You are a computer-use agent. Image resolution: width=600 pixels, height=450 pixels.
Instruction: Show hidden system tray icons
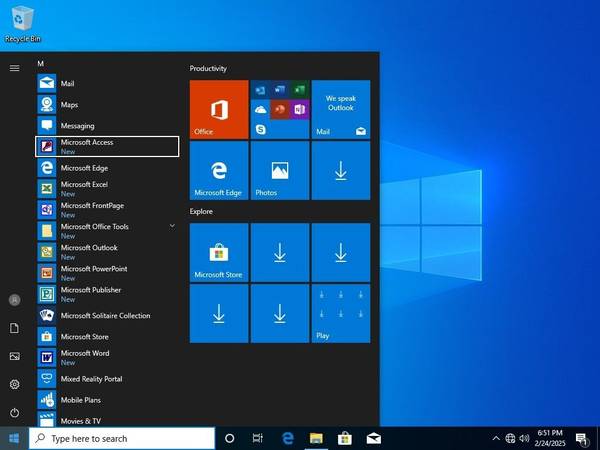pyautogui.click(x=496, y=438)
